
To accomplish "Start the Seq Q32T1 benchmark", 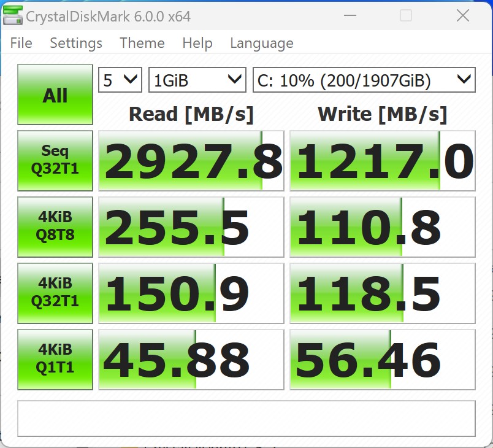I will (55, 161).
